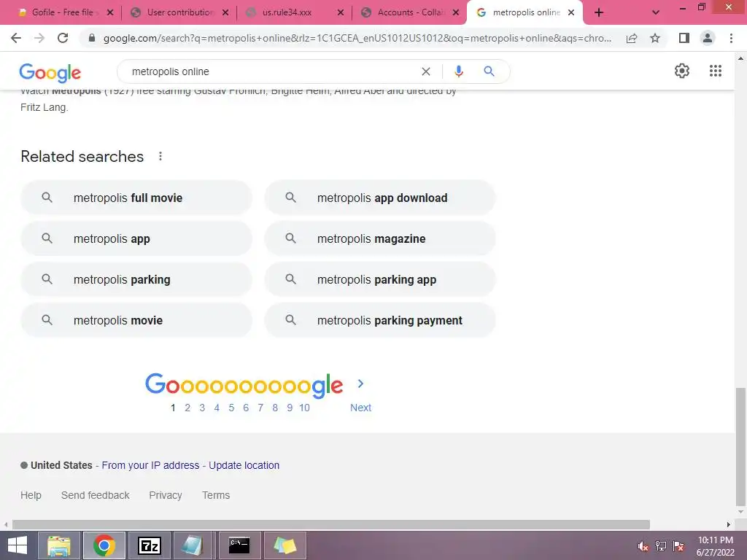Switch to the us.rule34.xxx tab
This screenshot has width=747, height=560.
(295, 12)
